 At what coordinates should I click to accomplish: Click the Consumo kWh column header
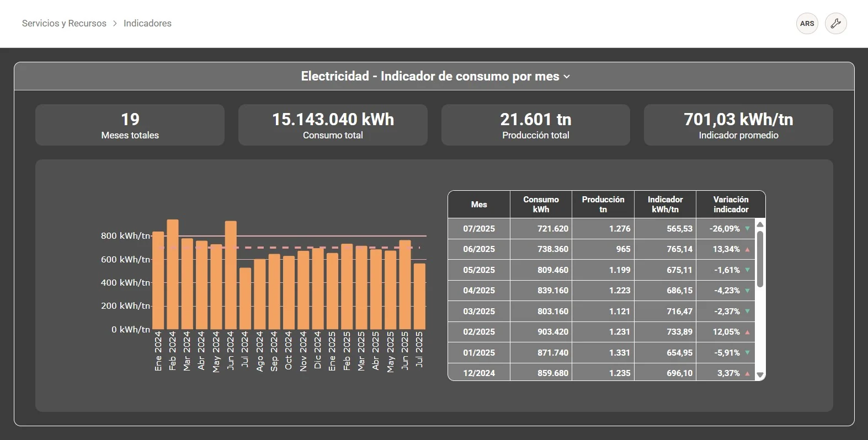(x=541, y=205)
